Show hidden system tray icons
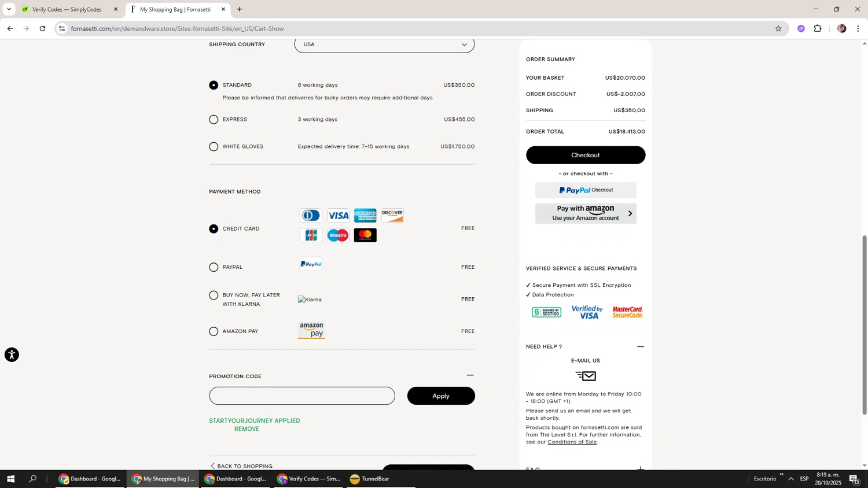This screenshot has width=868, height=488. [x=791, y=479]
